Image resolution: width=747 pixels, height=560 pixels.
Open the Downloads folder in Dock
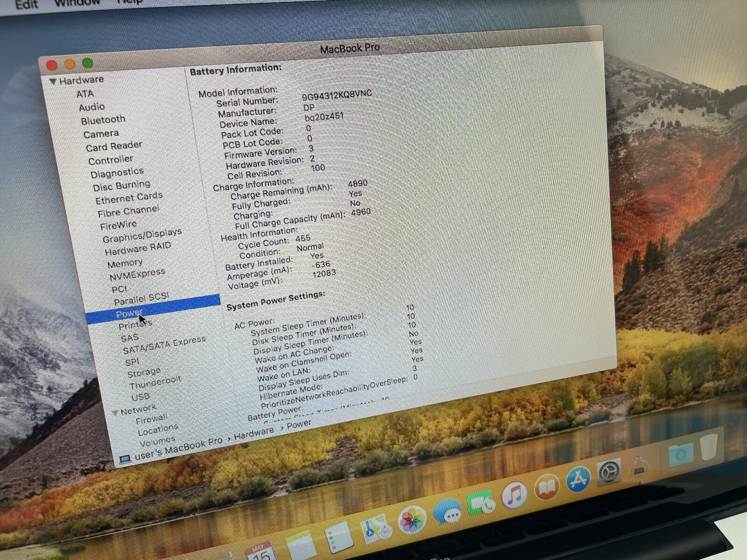point(681,455)
